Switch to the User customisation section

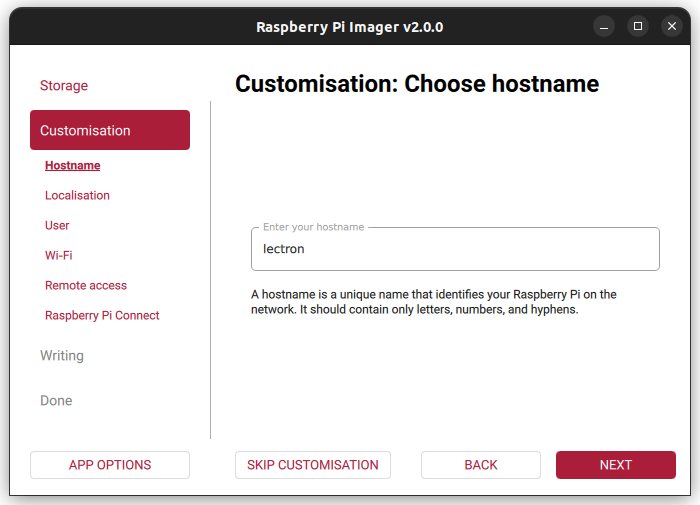pos(57,225)
